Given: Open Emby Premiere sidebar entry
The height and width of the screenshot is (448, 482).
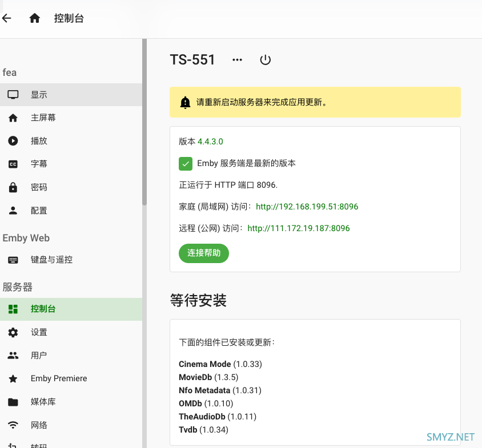Looking at the screenshot, I should (71, 378).
